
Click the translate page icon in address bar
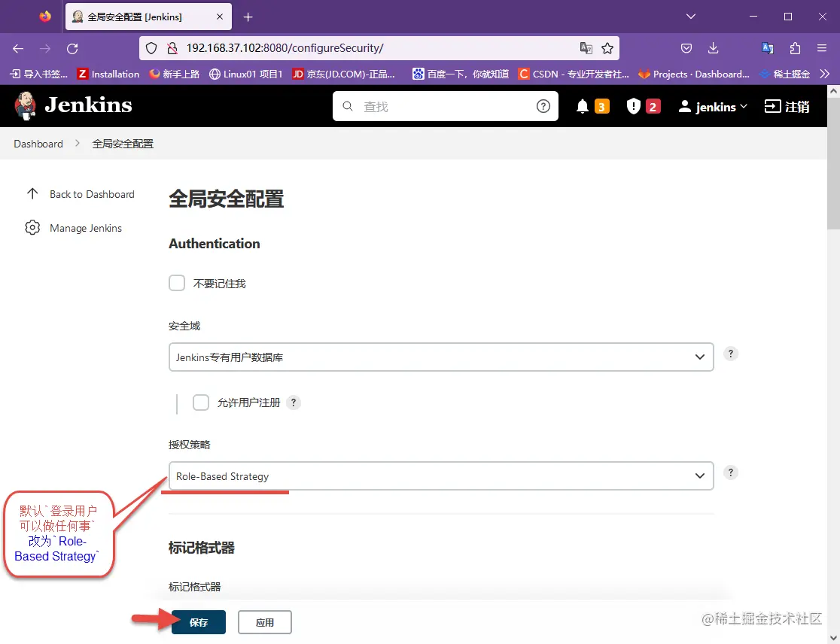(586, 48)
